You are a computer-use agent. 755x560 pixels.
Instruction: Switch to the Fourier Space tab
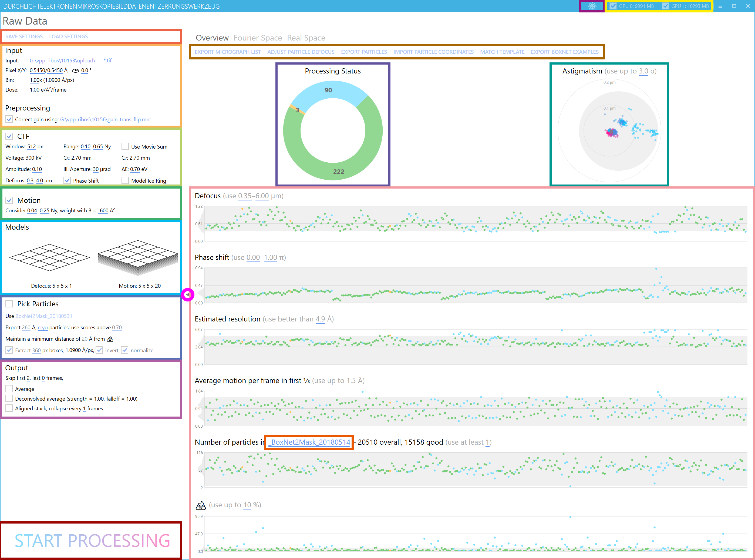[258, 38]
